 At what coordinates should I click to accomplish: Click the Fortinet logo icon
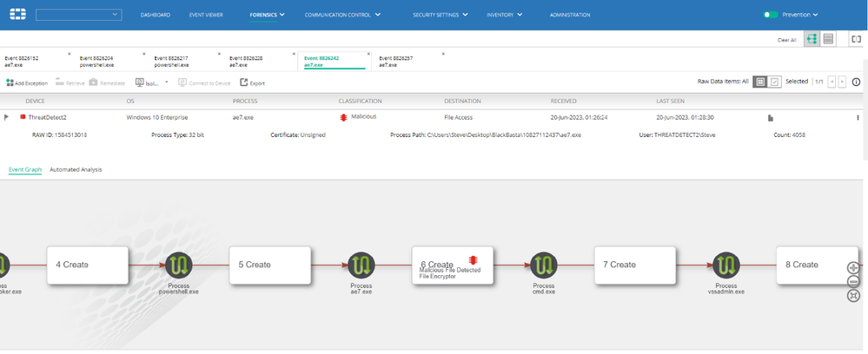tap(16, 15)
